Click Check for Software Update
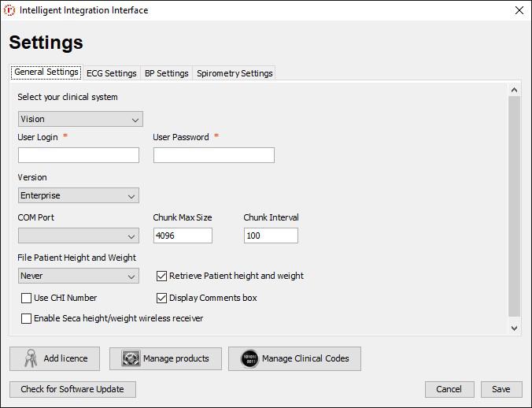This screenshot has width=532, height=408. [72, 389]
